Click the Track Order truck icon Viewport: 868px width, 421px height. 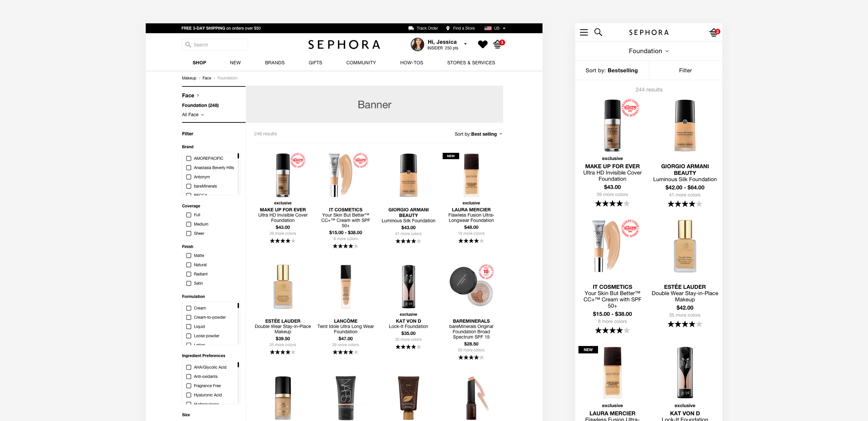point(411,28)
